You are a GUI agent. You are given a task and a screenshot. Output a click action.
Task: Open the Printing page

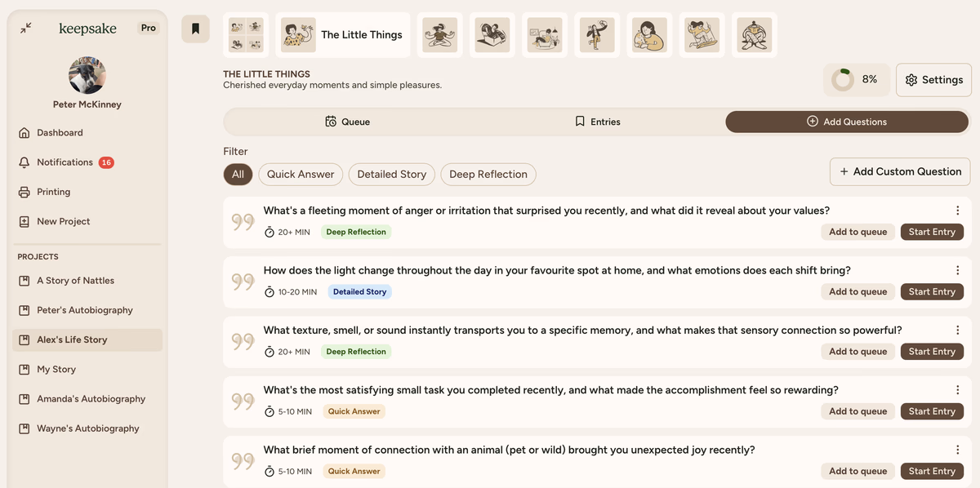[x=53, y=192]
